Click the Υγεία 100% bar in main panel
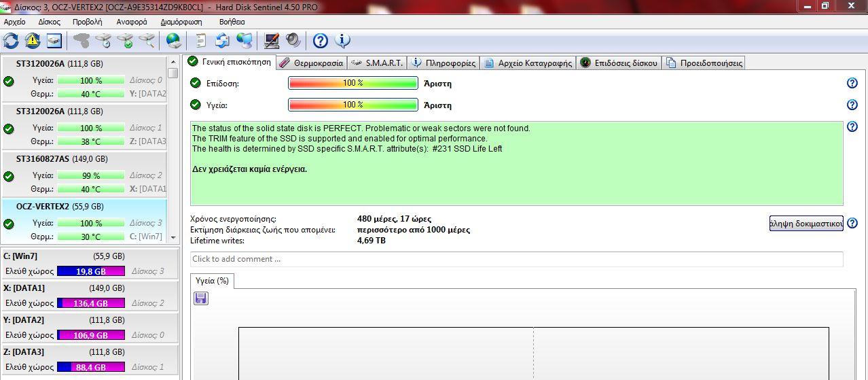 coord(353,105)
